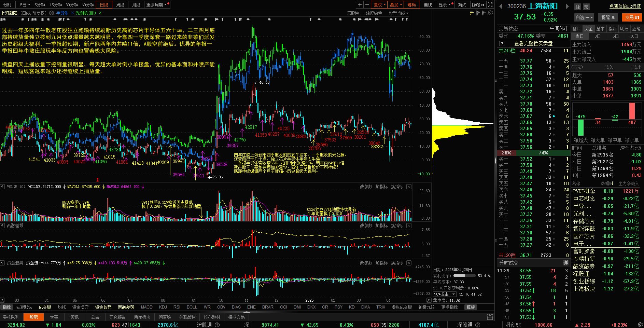This screenshot has height=328, width=644.
Task: Open chart settings gear beside 前复权
Action: coord(52,13)
